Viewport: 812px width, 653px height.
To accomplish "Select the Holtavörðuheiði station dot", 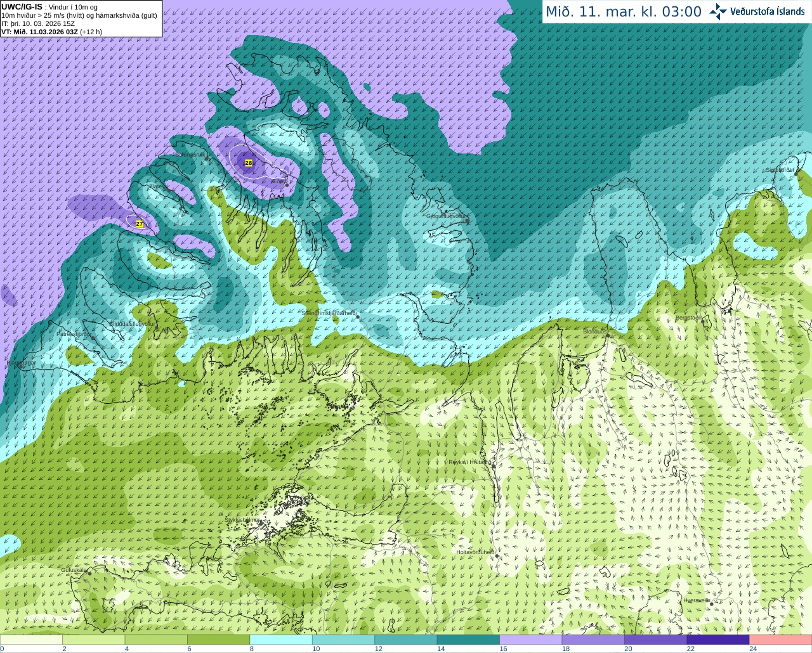I will [x=497, y=556].
